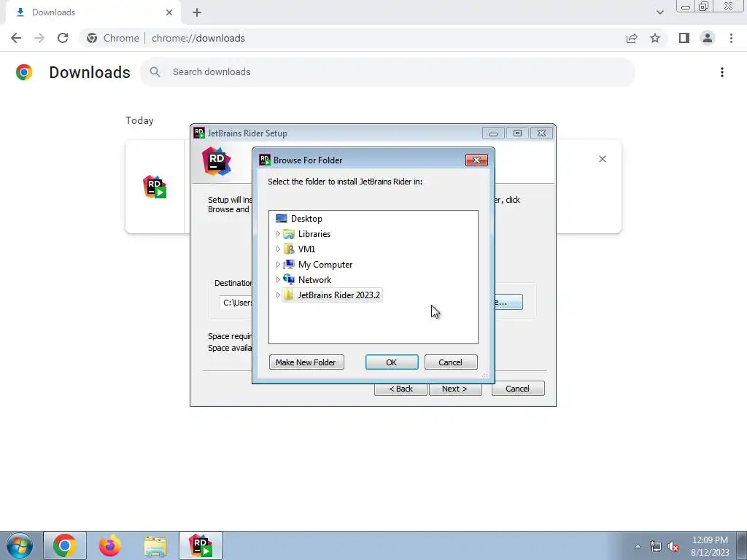Click the Network globe icon

pyautogui.click(x=289, y=279)
